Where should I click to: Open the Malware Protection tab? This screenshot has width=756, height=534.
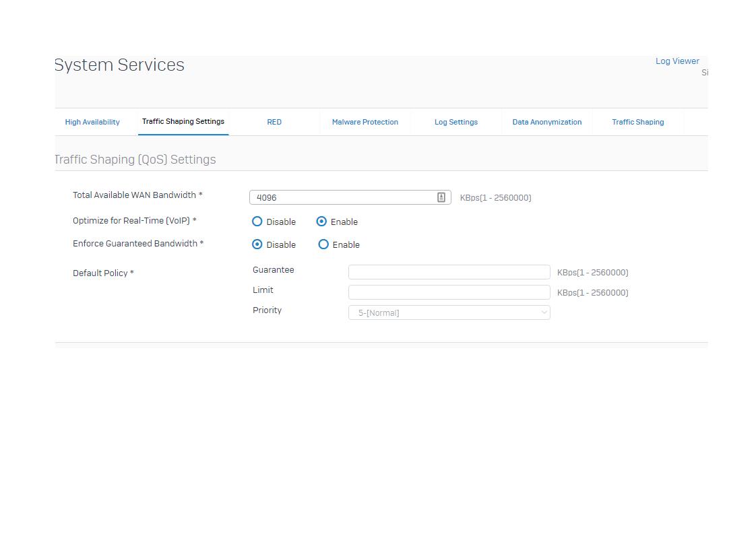[x=365, y=122]
